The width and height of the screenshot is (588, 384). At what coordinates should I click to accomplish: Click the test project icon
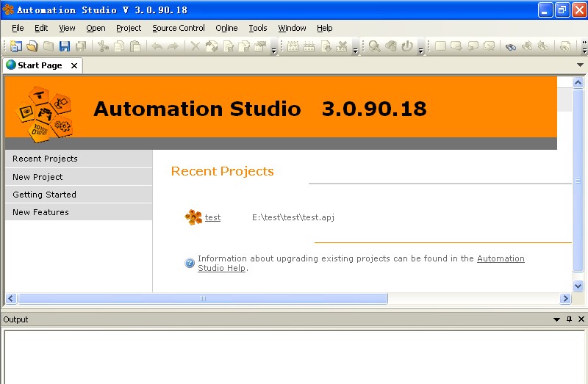(193, 217)
